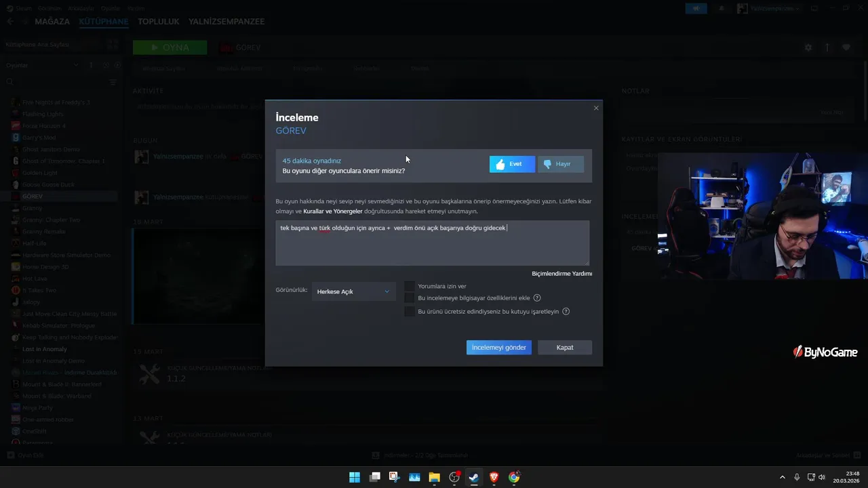This screenshot has width=868, height=488.
Task: Enable the Yorumlara izin ver checkbox
Action: tap(410, 286)
